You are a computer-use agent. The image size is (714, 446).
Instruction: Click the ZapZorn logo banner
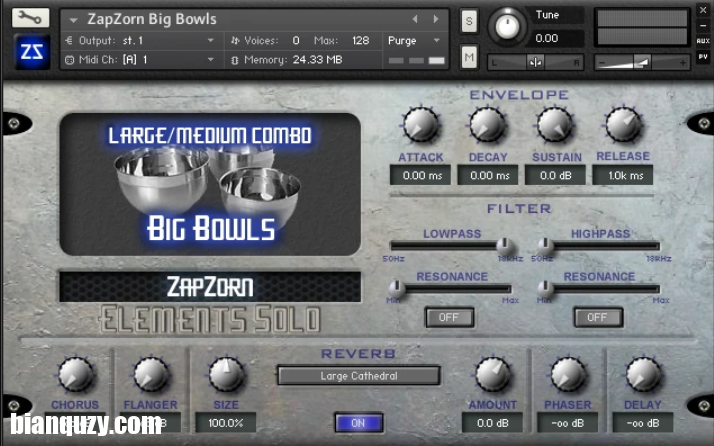point(210,287)
